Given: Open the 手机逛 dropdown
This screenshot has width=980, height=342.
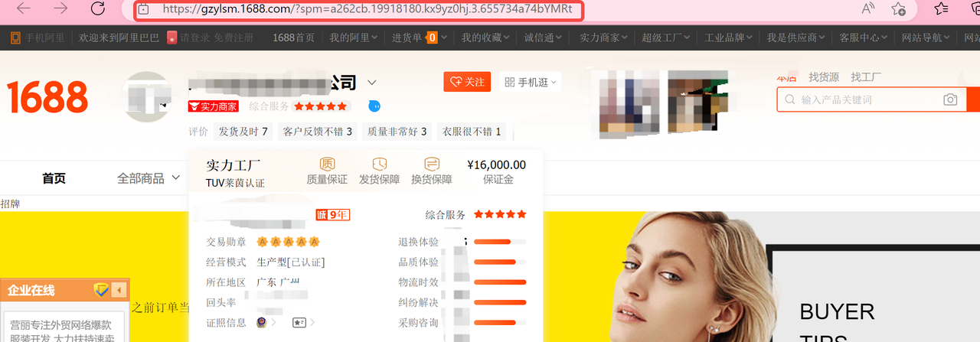Looking at the screenshot, I should pyautogui.click(x=531, y=82).
